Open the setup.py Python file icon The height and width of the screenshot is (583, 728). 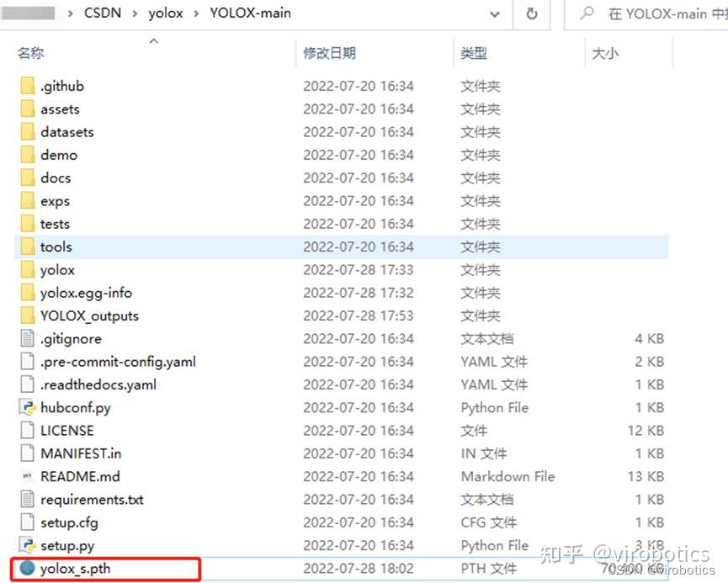pyautogui.click(x=26, y=545)
